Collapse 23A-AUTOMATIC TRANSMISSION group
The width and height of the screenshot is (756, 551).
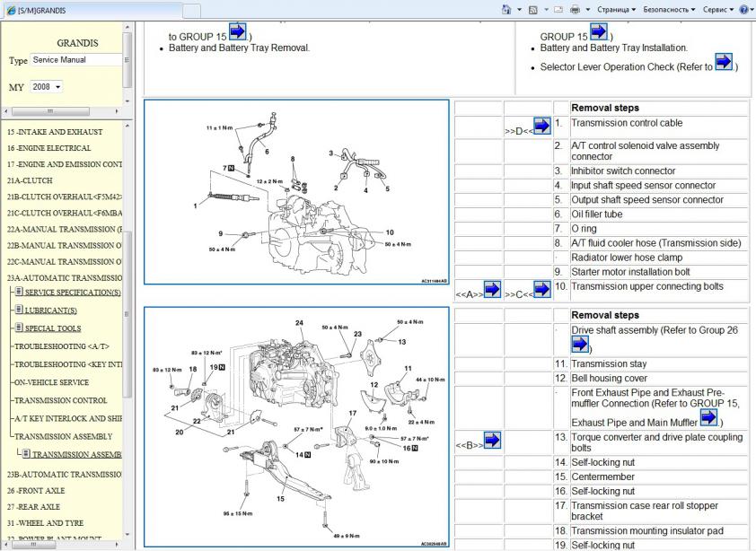[x=64, y=277]
